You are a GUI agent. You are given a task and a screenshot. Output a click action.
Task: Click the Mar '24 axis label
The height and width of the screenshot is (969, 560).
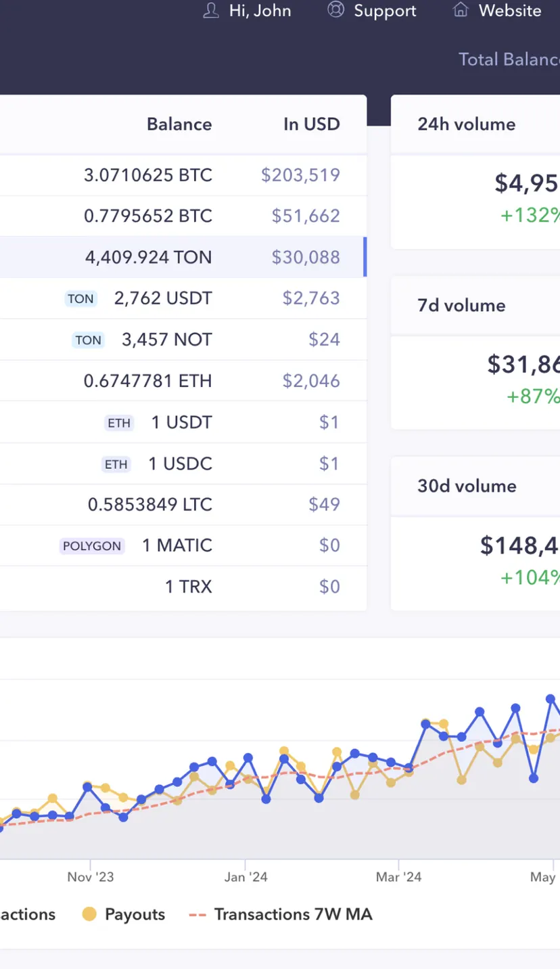click(x=399, y=877)
